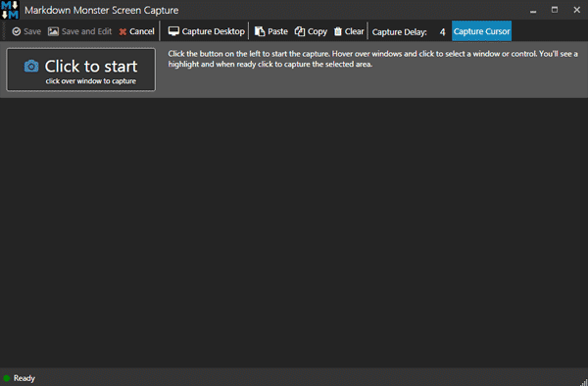Click the Ready status text

click(24, 378)
